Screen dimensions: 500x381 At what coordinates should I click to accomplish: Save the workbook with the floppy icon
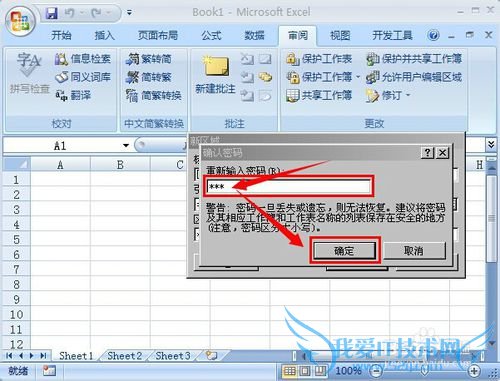(x=52, y=13)
